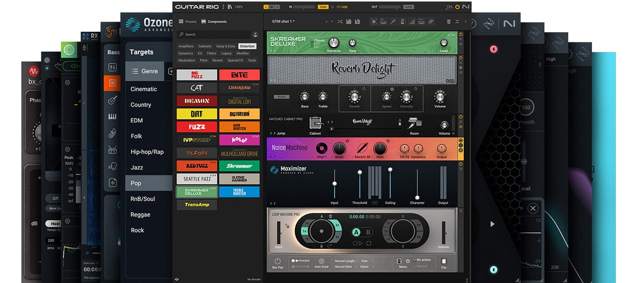Click the play triangle in the right dark window
This screenshot has width=644, height=283.
[x=493, y=224]
